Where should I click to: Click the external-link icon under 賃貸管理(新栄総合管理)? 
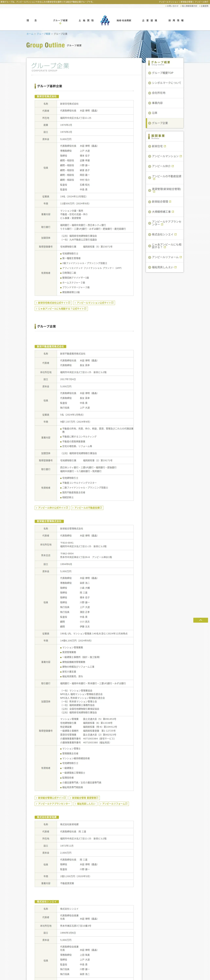pyautogui.click(x=154, y=191)
